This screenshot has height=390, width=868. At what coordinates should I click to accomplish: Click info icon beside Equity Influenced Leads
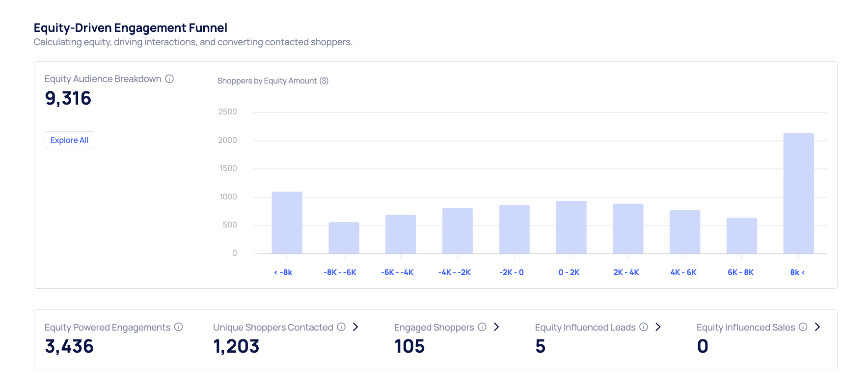coord(644,327)
